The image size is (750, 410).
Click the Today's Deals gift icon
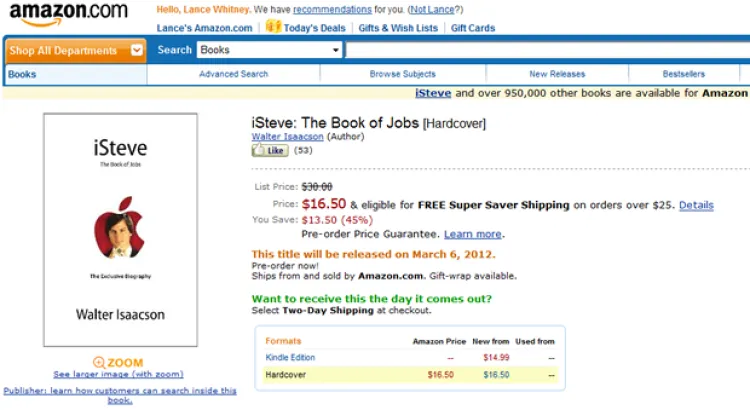tap(273, 27)
